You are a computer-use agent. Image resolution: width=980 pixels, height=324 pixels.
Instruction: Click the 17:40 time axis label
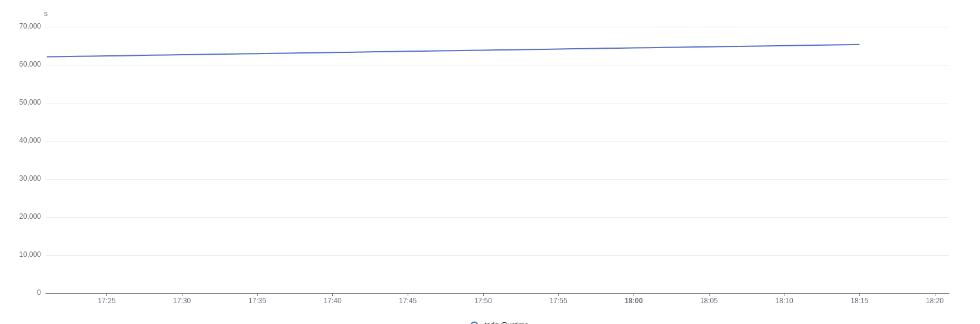click(x=333, y=301)
